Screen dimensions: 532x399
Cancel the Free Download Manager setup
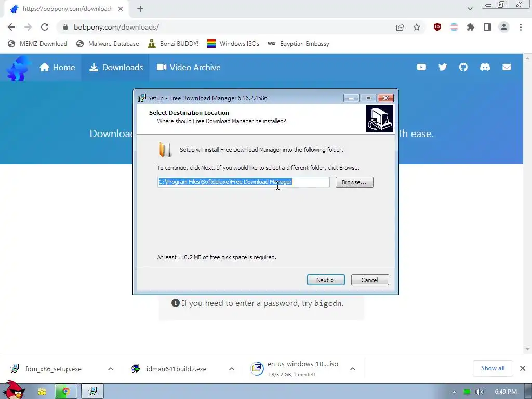tap(370, 280)
